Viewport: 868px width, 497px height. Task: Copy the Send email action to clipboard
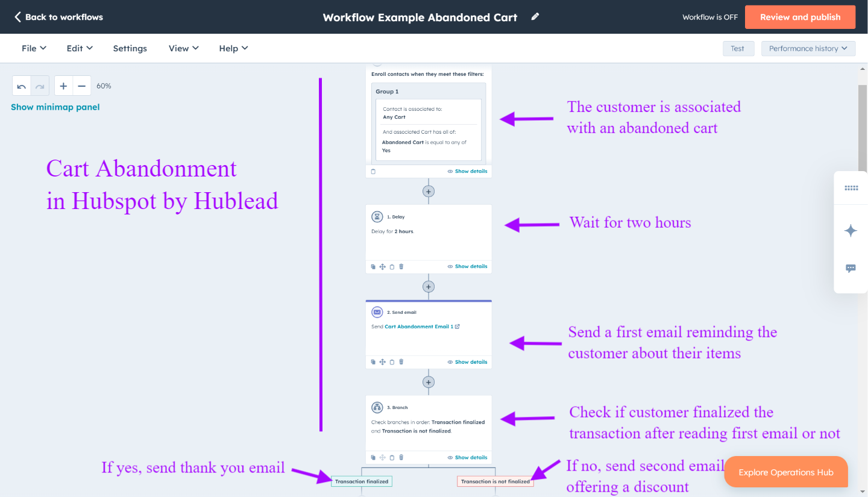pos(392,361)
